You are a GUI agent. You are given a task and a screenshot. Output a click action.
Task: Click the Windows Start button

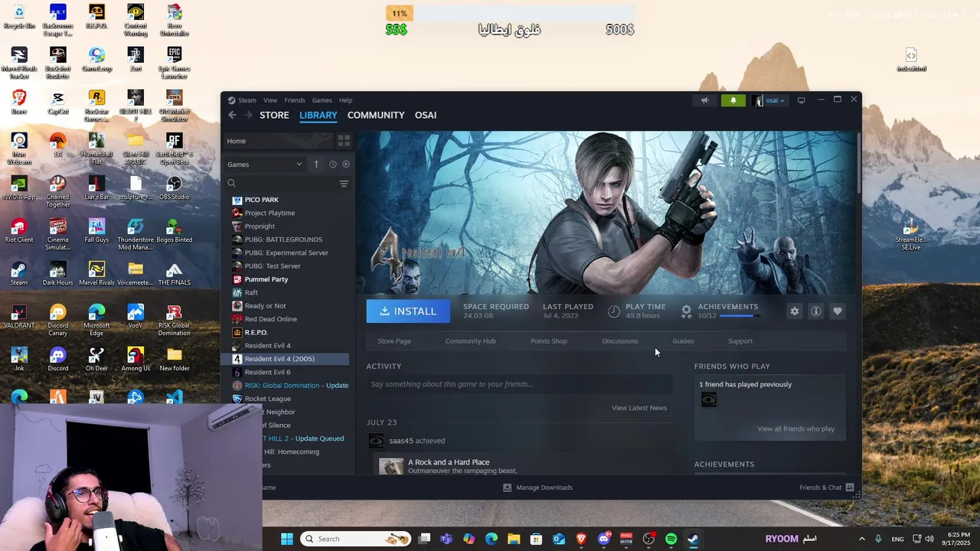click(x=287, y=539)
